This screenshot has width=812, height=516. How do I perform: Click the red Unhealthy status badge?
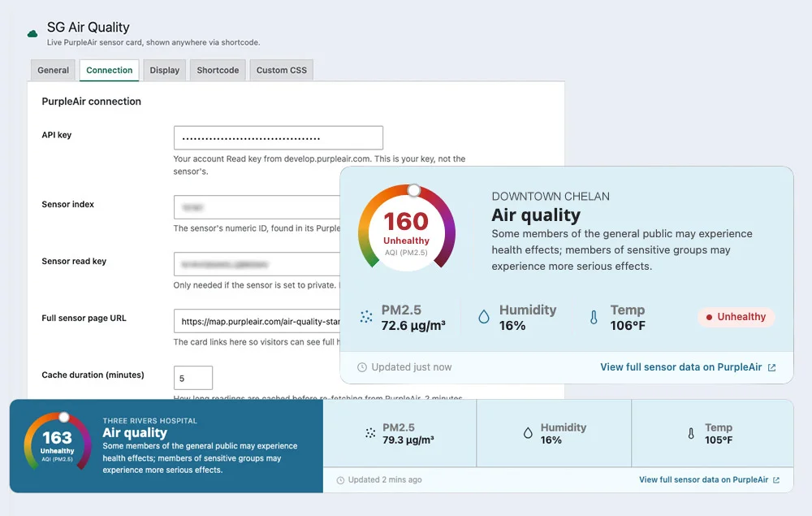tap(736, 317)
